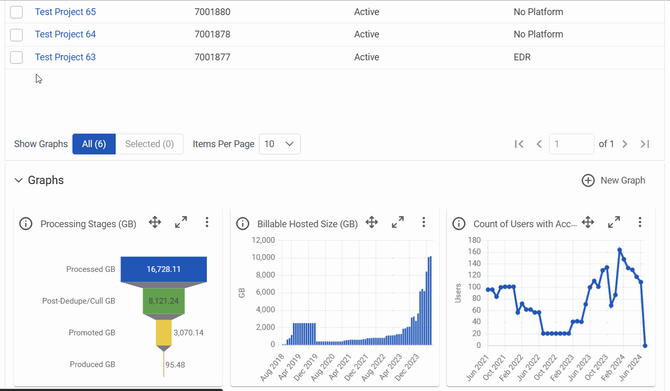Open the Test Project 65 link

coord(65,12)
